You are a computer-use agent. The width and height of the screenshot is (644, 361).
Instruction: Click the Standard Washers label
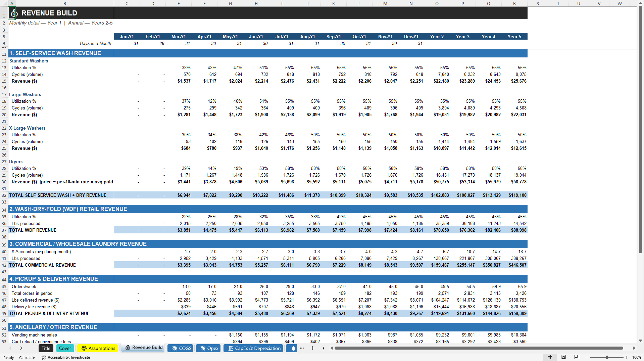coord(29,61)
